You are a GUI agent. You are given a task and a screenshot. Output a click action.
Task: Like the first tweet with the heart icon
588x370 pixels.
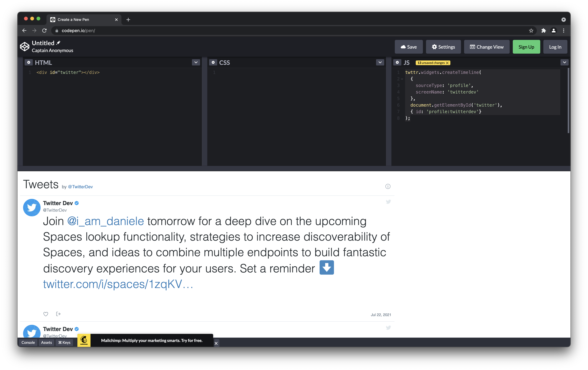coord(46,314)
